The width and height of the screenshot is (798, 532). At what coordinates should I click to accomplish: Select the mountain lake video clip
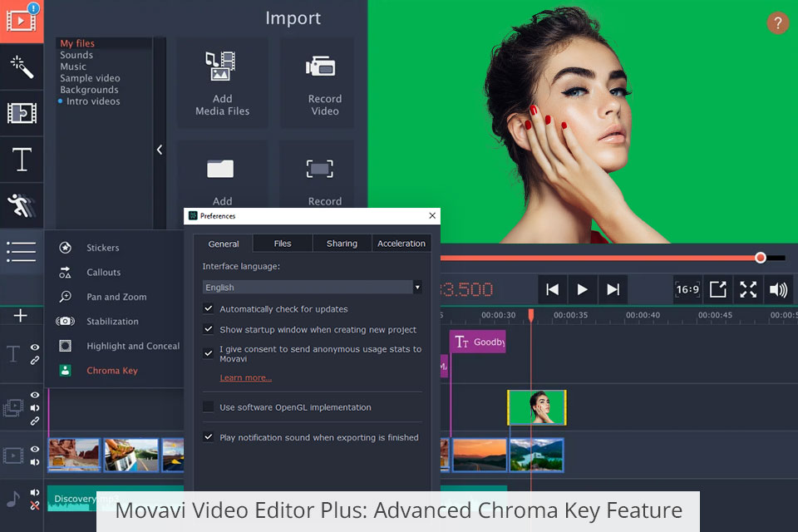coord(536,456)
